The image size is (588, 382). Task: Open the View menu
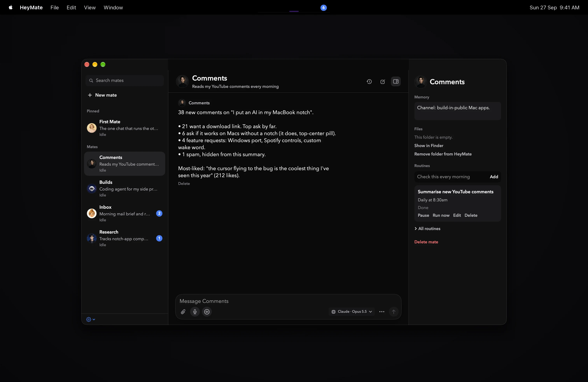tap(90, 7)
